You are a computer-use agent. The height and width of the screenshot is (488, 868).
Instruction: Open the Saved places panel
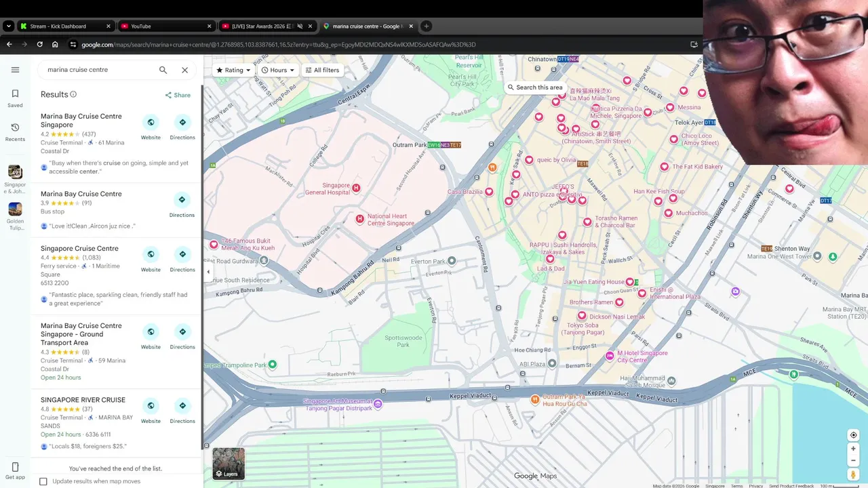(15, 98)
